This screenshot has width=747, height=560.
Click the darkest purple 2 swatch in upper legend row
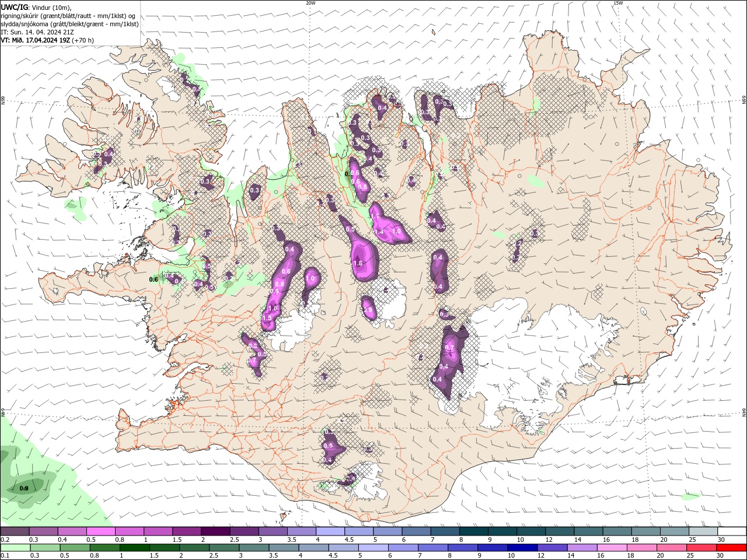(x=215, y=531)
